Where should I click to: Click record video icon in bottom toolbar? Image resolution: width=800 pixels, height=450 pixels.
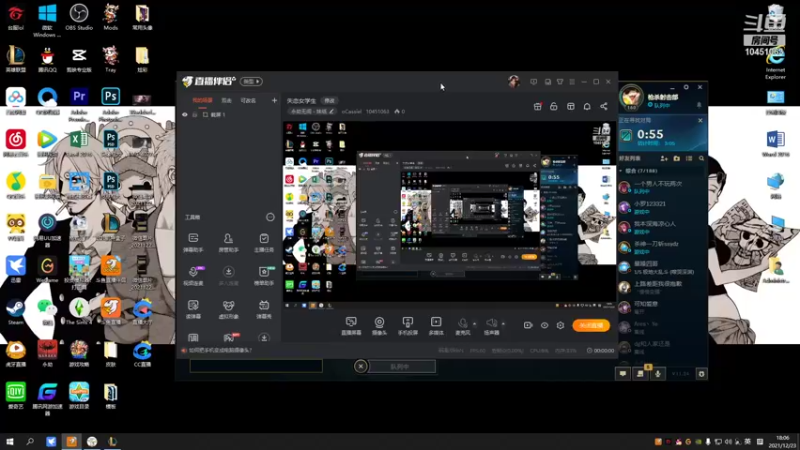click(x=528, y=325)
